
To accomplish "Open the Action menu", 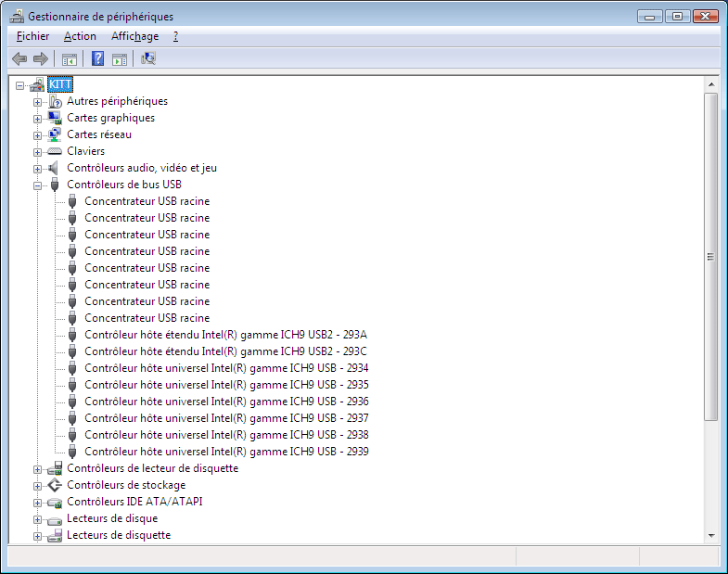I will click(80, 36).
